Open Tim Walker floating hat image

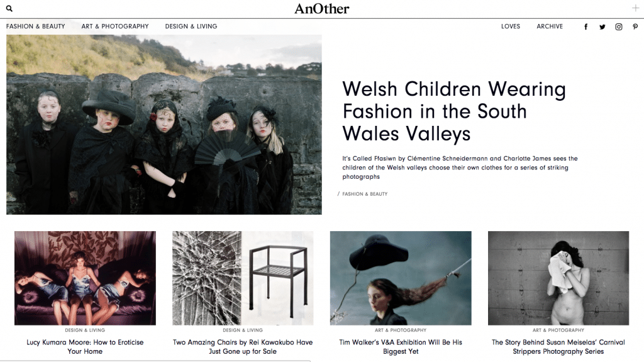(401, 278)
